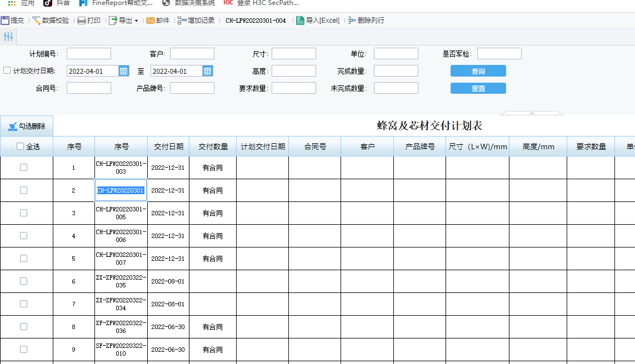
Task: Click the 重置 reset button
Action: [478, 88]
